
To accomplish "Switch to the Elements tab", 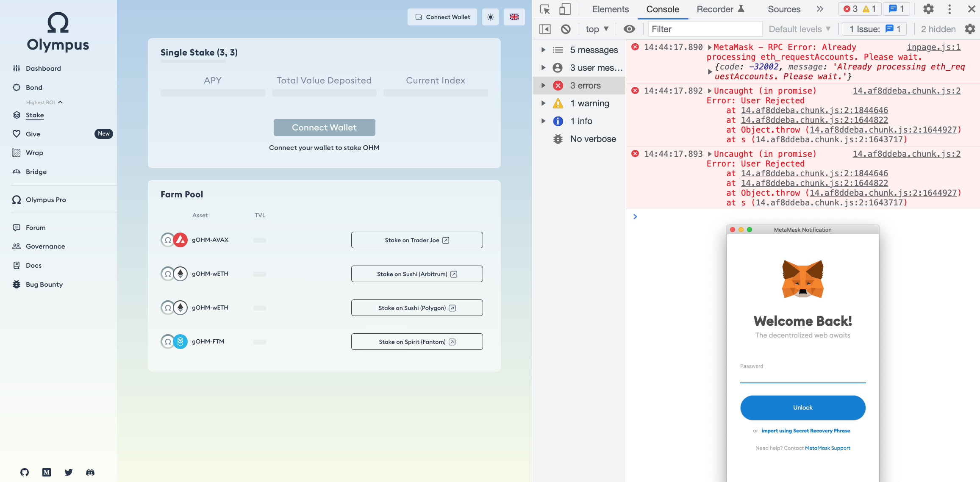I will pyautogui.click(x=610, y=9).
